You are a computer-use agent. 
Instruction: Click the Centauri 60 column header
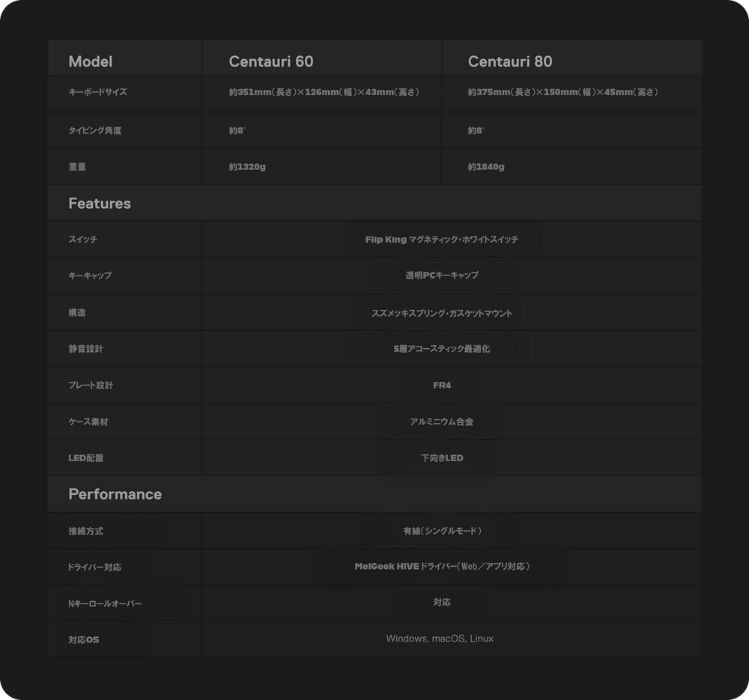(271, 61)
